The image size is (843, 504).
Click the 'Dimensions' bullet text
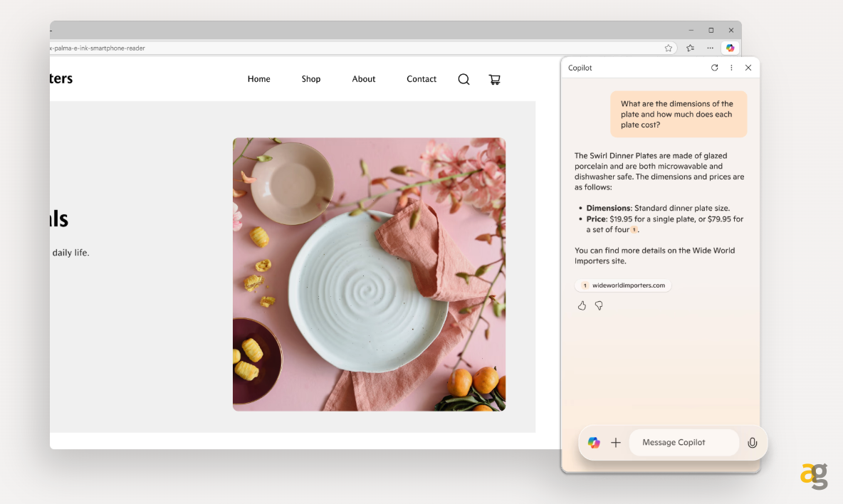(x=658, y=208)
